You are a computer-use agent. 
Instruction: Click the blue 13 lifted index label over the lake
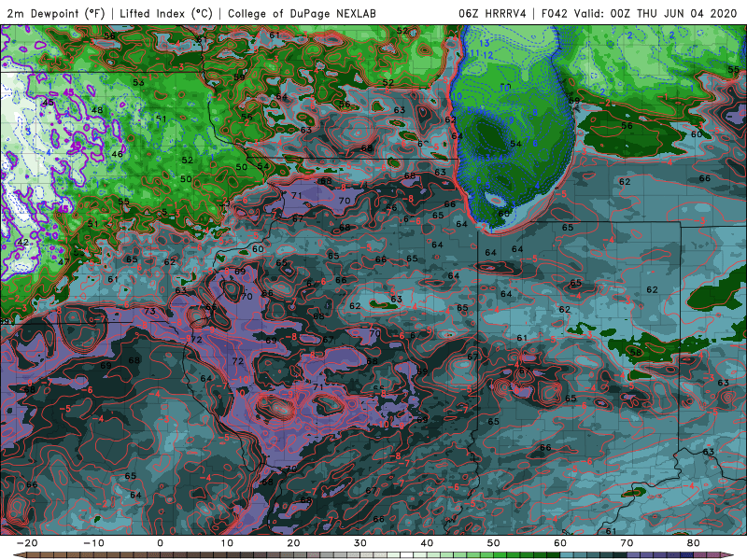484,43
